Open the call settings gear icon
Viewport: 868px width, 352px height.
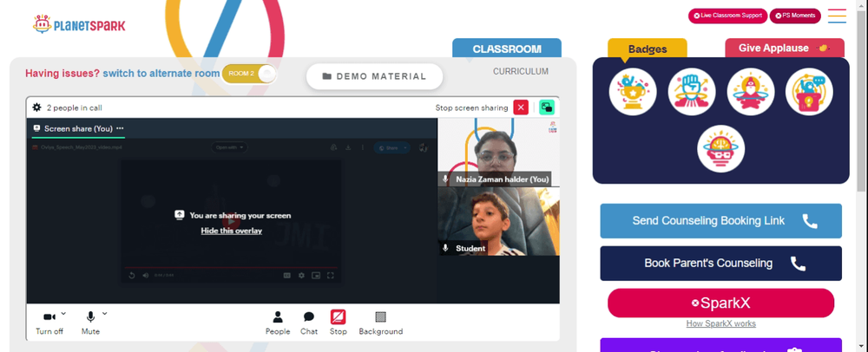pyautogui.click(x=36, y=108)
